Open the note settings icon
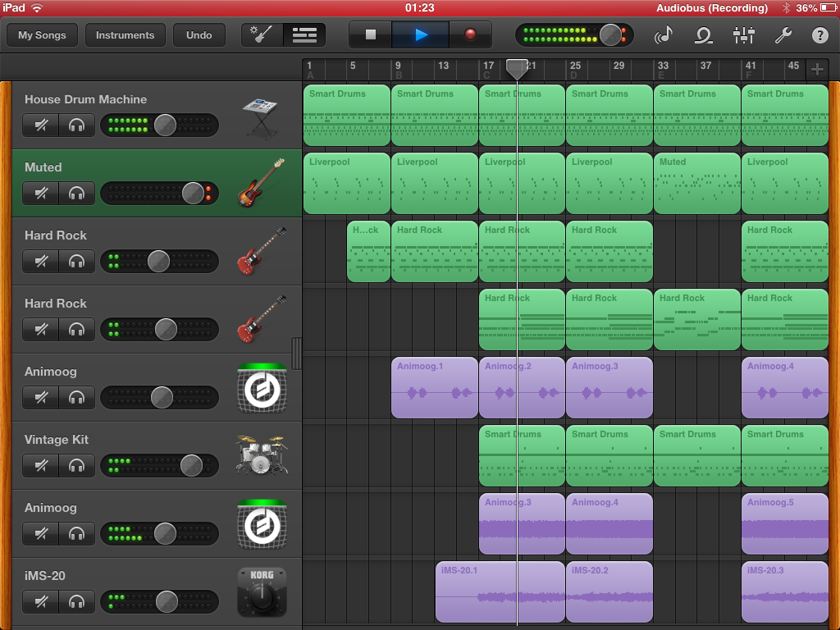Screen dimensions: 840x630 pyautogui.click(x=664, y=35)
